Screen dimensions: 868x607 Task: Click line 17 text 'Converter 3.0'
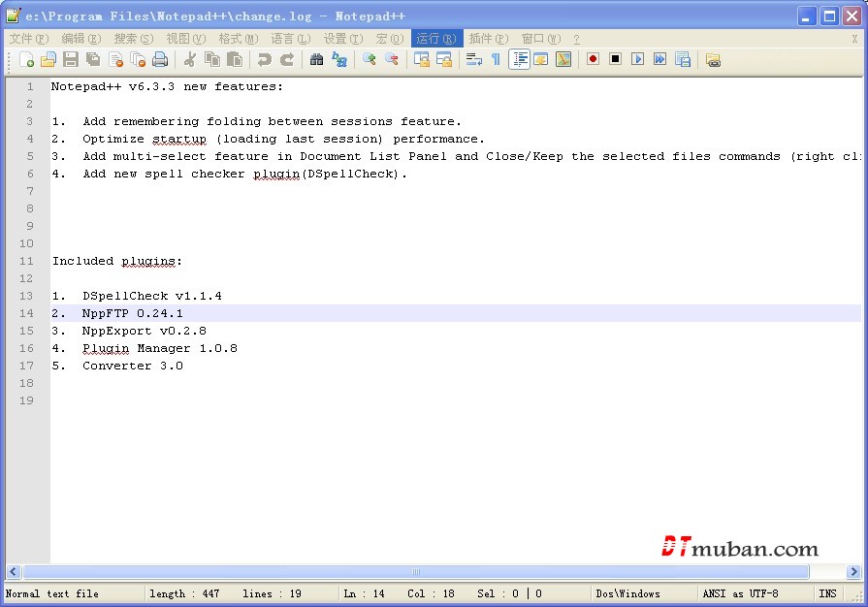pos(132,366)
